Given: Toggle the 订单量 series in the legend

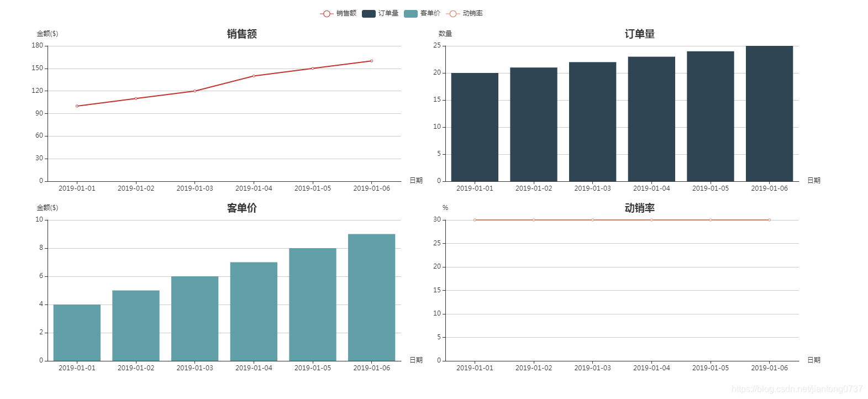Looking at the screenshot, I should (x=380, y=13).
